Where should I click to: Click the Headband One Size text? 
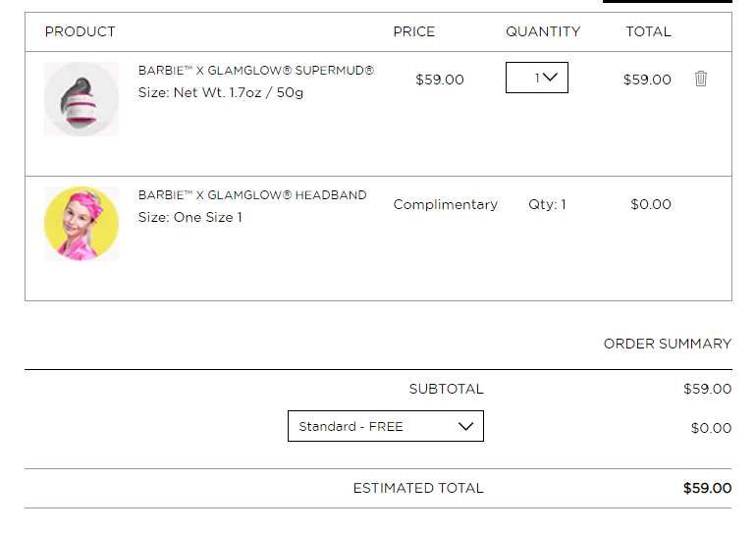(x=189, y=217)
